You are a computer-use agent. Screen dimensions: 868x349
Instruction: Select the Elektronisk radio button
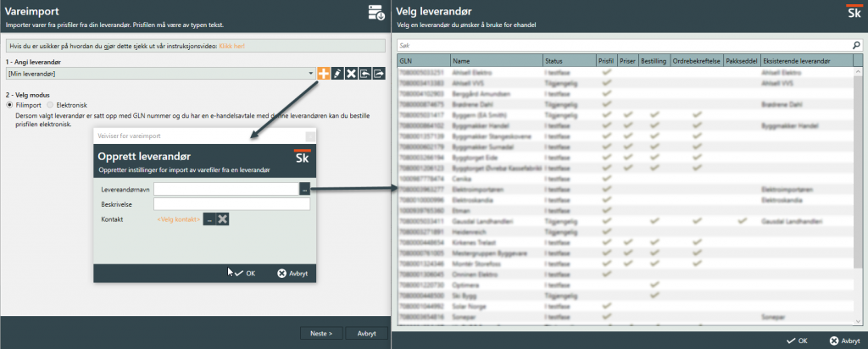click(x=49, y=105)
